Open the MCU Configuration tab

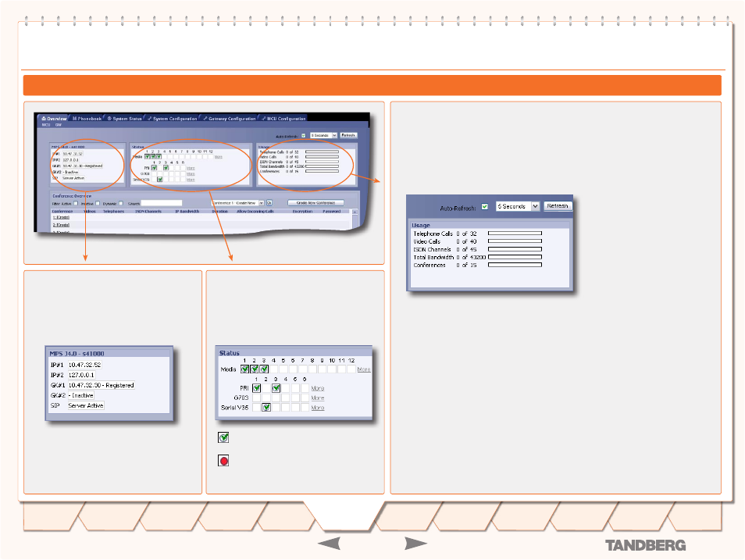[283, 119]
